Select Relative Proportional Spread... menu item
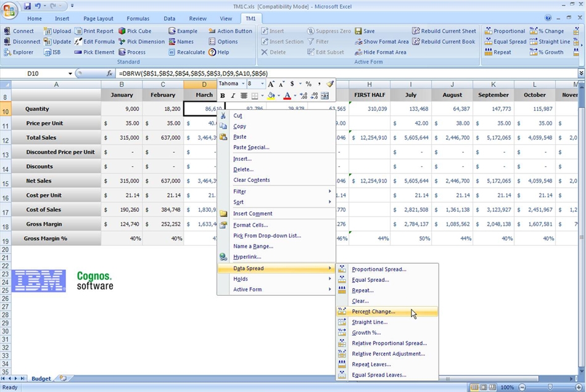This screenshot has height=392, width=586. pyautogui.click(x=387, y=343)
